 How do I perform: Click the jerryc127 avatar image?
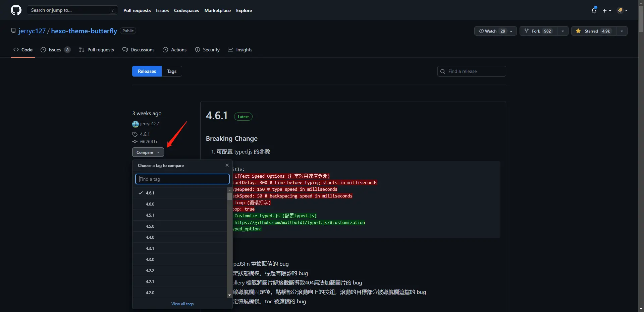pyautogui.click(x=136, y=124)
